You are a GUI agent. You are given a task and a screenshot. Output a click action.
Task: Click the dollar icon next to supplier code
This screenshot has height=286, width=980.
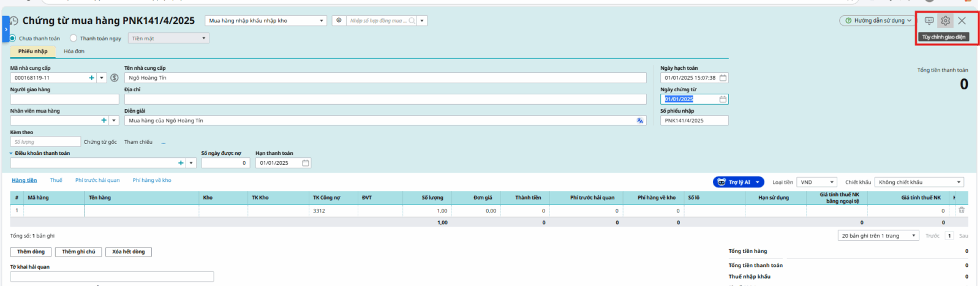pyautogui.click(x=115, y=78)
